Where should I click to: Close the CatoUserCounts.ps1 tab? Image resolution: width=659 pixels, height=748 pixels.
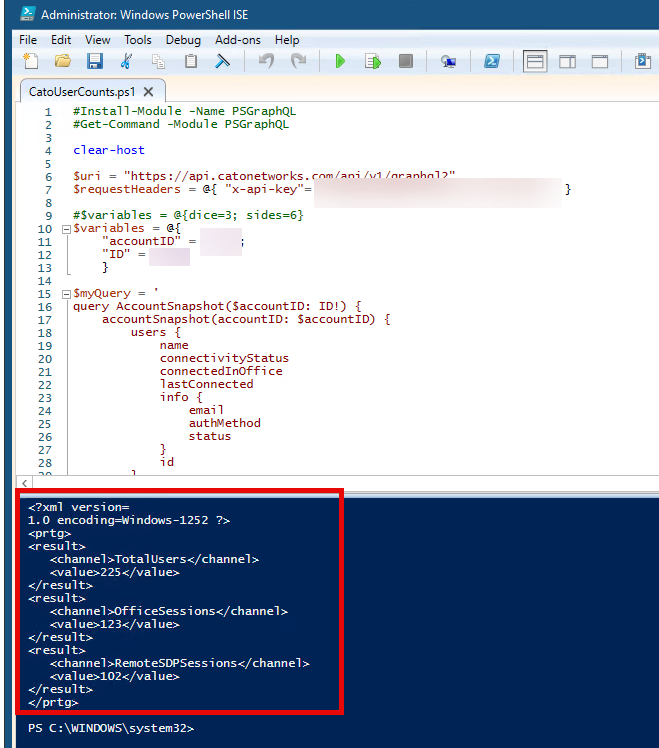[148, 91]
